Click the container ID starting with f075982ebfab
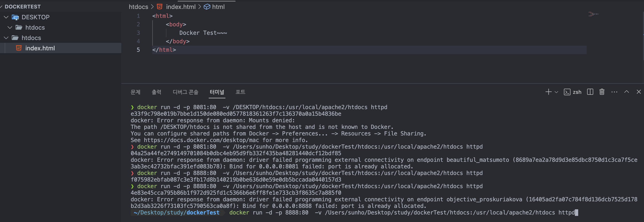The image size is (644, 222). click(236, 180)
